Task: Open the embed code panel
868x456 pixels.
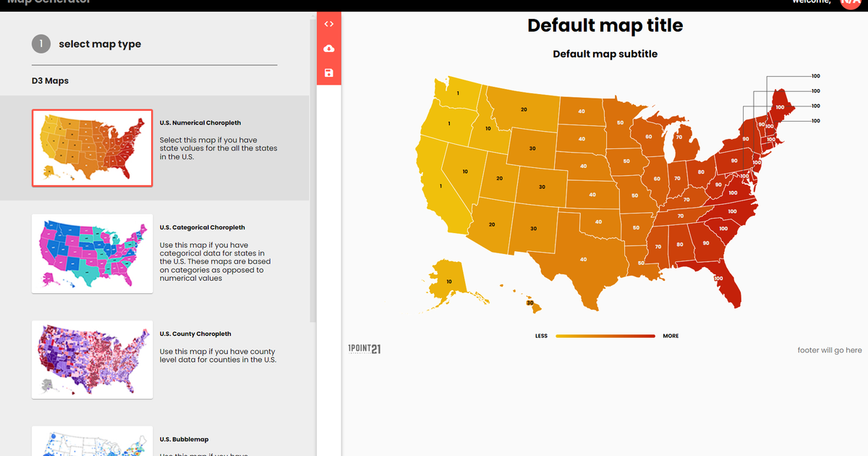Action: click(329, 23)
